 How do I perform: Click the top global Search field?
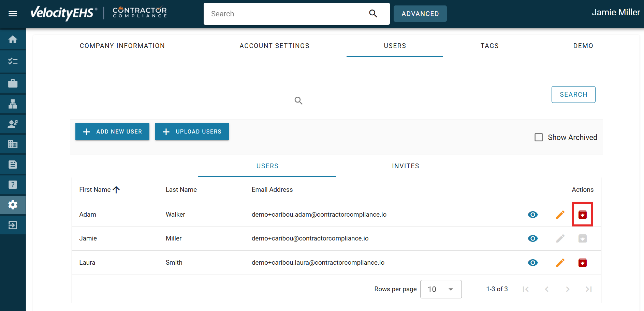(x=287, y=14)
